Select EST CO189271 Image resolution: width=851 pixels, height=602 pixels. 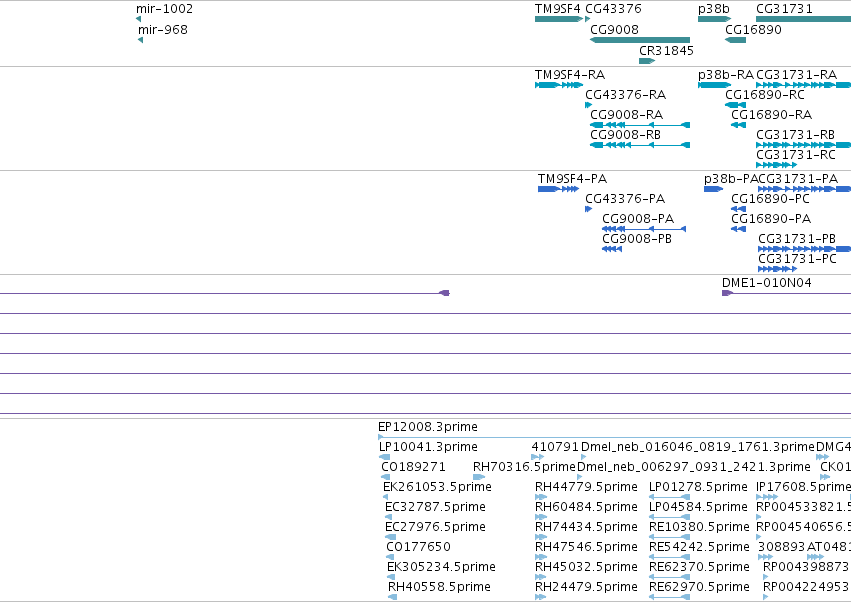point(413,467)
